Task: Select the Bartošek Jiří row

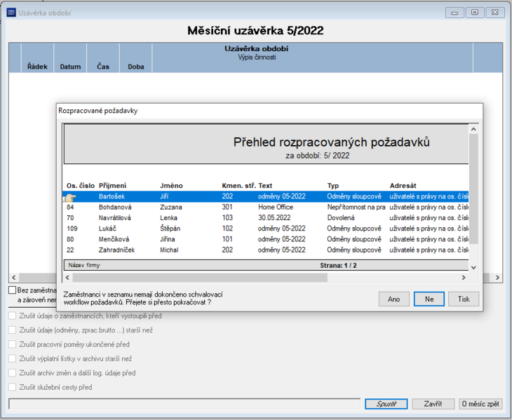Action: (266, 196)
